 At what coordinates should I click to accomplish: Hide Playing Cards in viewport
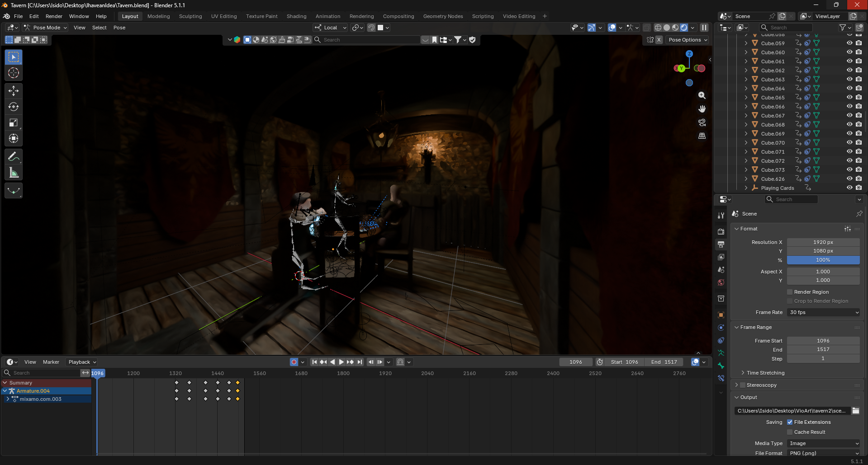click(849, 188)
